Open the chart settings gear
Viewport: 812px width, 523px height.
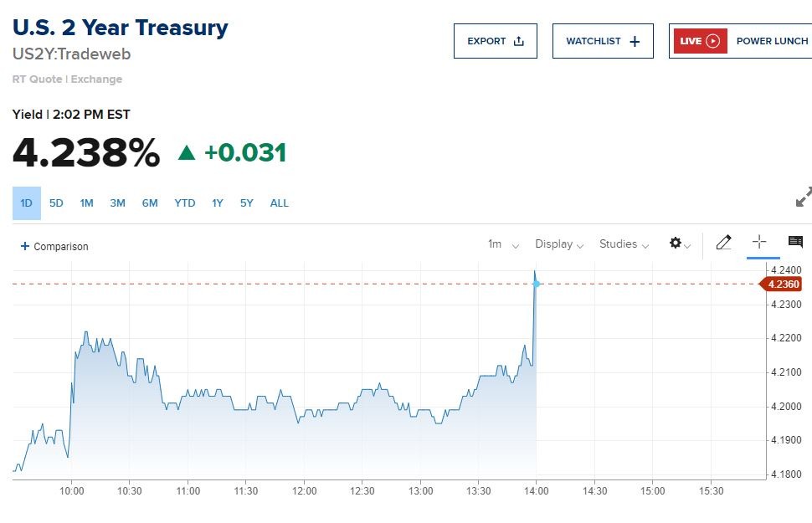(x=676, y=244)
